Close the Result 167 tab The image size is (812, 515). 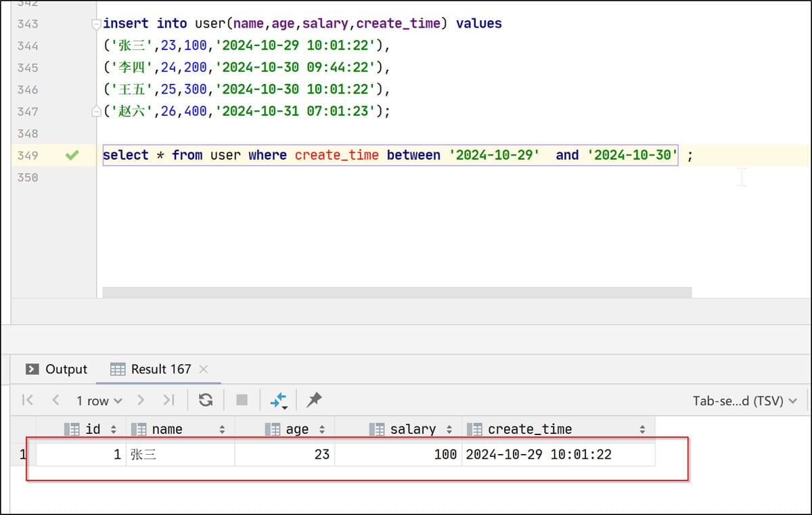coord(204,369)
